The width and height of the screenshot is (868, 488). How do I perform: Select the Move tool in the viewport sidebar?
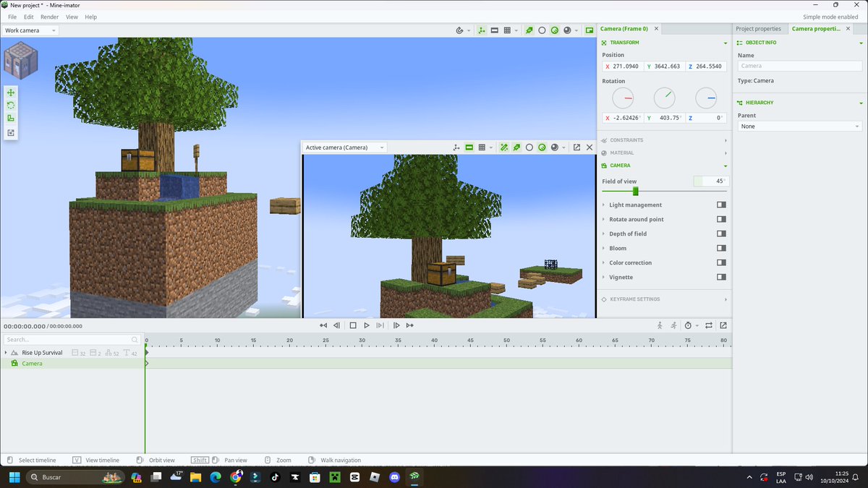(10, 92)
